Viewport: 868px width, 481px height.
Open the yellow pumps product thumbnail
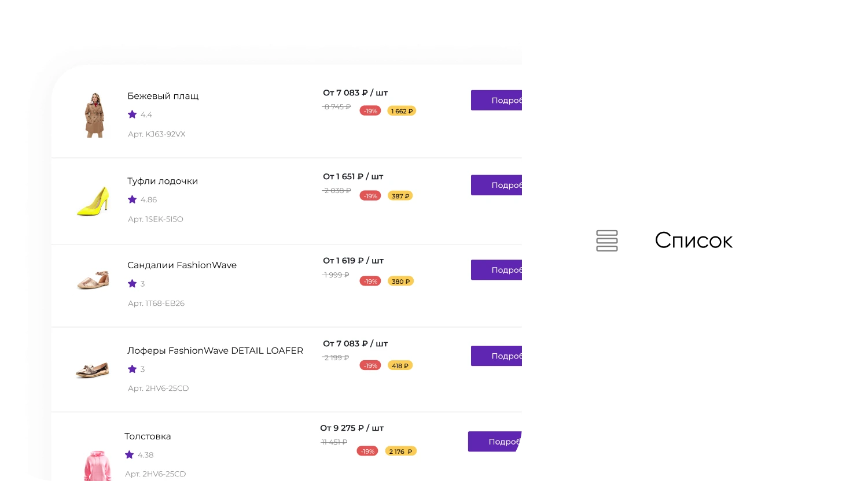93,201
